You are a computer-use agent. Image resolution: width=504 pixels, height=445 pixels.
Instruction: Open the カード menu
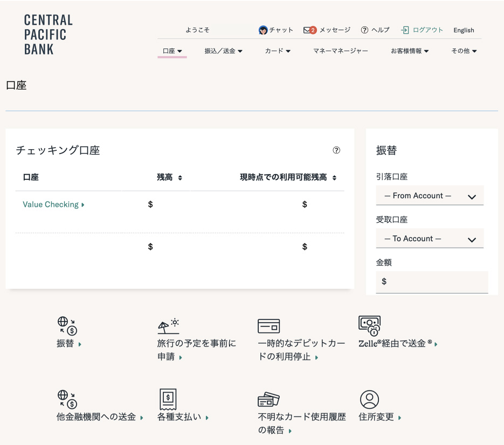pos(278,51)
